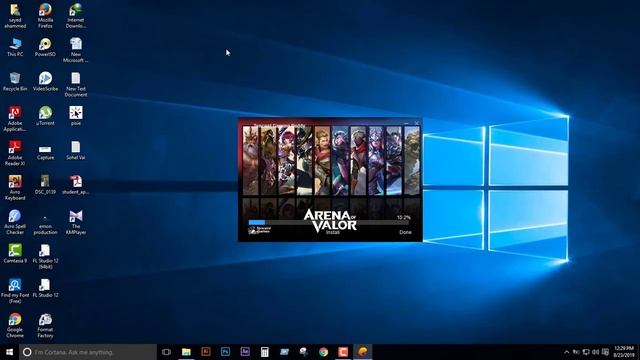The image size is (640, 360).
Task: Open Calculator from the taskbar
Action: [x=264, y=352]
